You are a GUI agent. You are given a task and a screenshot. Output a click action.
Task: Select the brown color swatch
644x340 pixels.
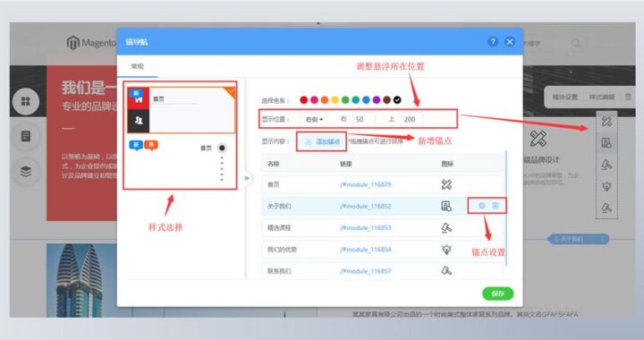387,100
